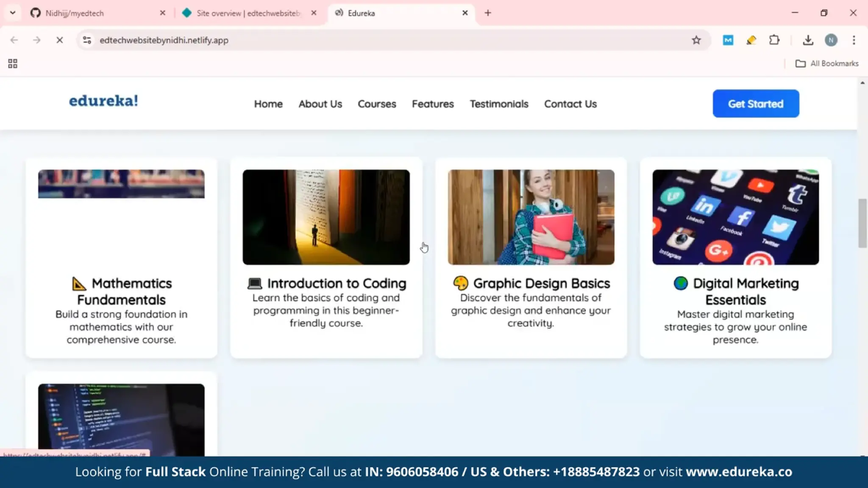Click the Graphic Design Basics course image

point(531,217)
